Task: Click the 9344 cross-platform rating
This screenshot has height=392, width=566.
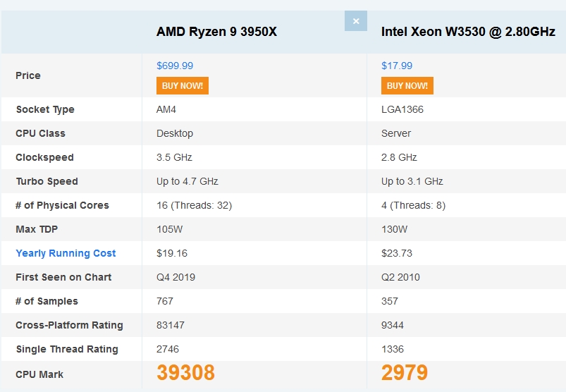Action: click(393, 325)
